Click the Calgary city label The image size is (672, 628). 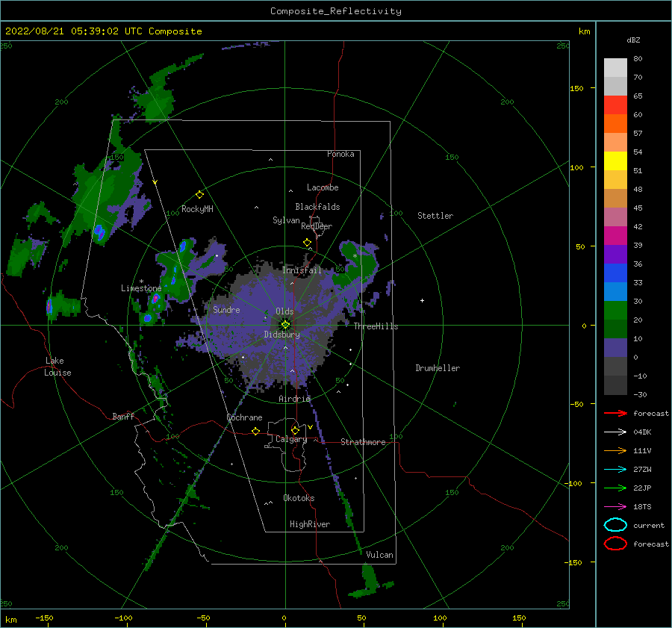[x=291, y=439]
